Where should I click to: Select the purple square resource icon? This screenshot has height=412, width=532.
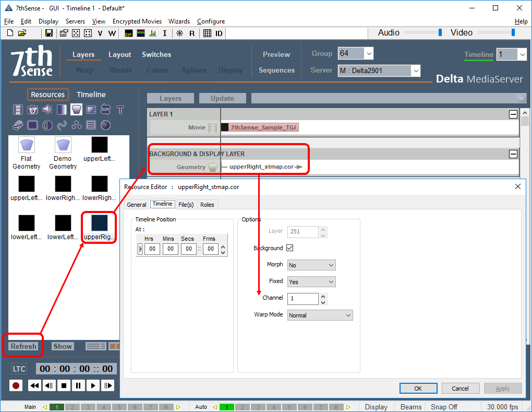pyautogui.click(x=32, y=125)
